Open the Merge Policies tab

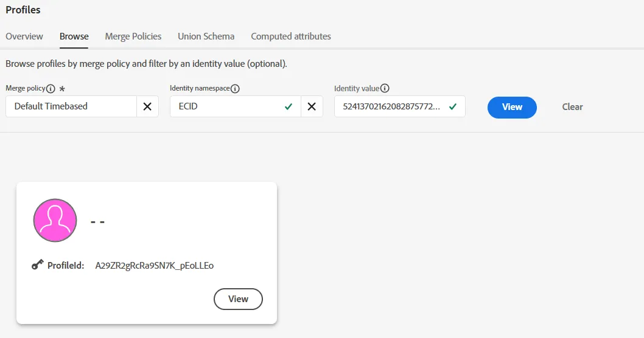point(133,36)
